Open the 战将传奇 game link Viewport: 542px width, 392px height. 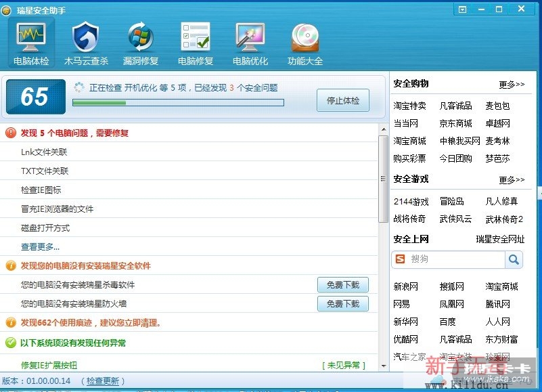pyautogui.click(x=409, y=219)
